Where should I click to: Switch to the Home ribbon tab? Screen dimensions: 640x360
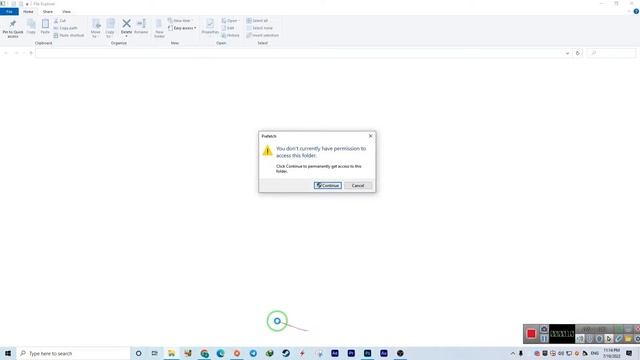[x=28, y=11]
